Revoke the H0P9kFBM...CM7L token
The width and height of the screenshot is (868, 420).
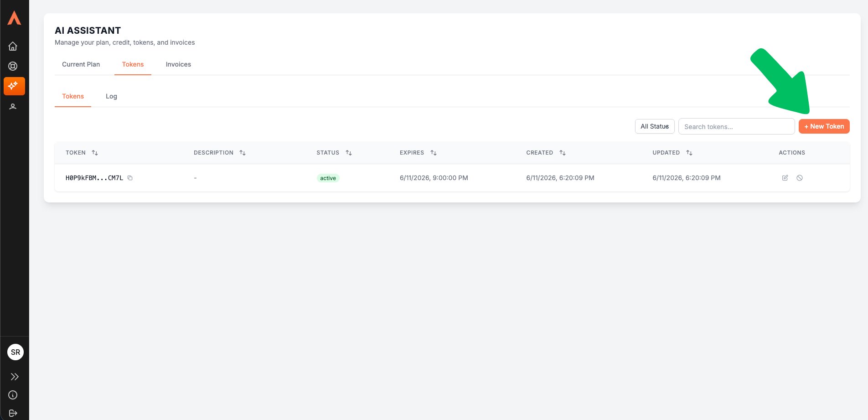pos(800,178)
